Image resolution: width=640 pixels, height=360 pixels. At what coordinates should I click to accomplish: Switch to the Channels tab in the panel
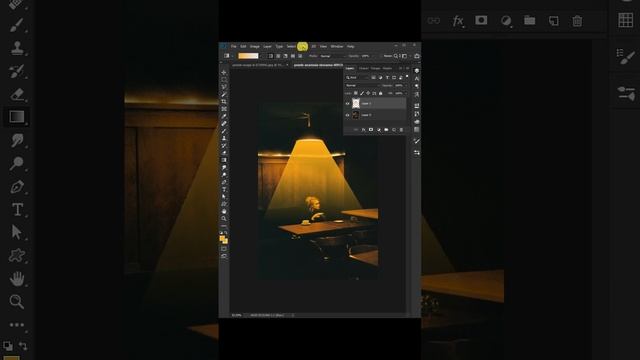coord(364,69)
